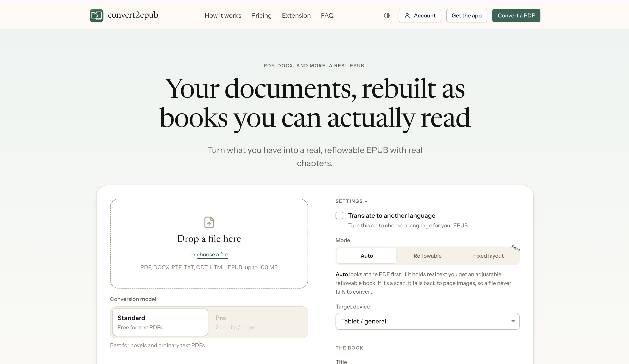Choose the Standard conversion model
This screenshot has height=364, width=629.
point(160,322)
